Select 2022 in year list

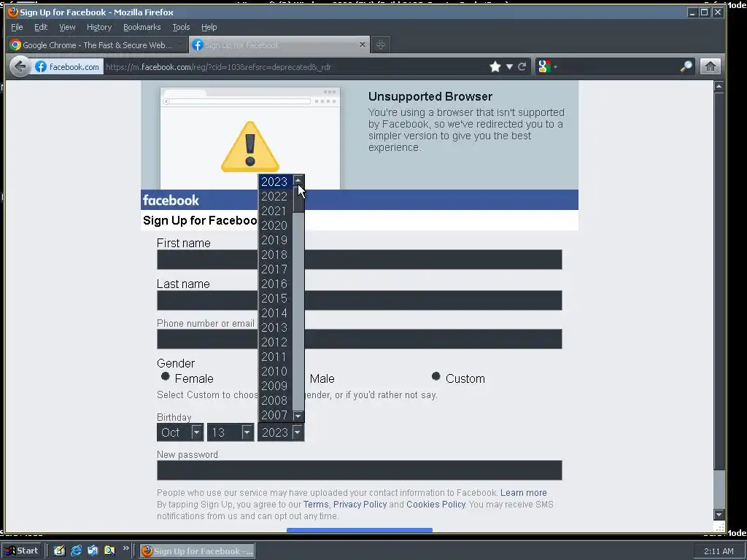point(275,196)
